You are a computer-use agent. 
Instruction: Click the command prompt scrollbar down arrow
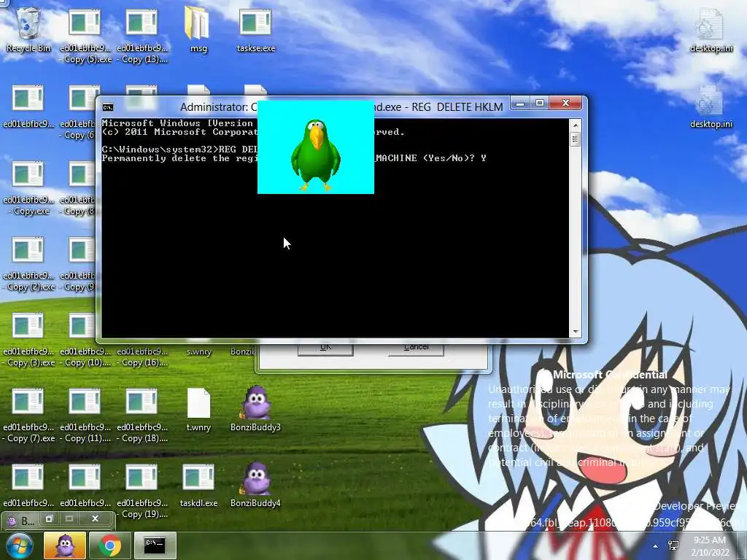[575, 332]
